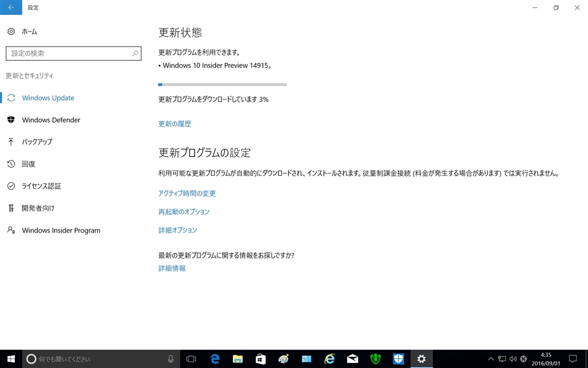
Task: Click the 更新プログラムをダウンロードしています 3% status
Action: tap(214, 99)
